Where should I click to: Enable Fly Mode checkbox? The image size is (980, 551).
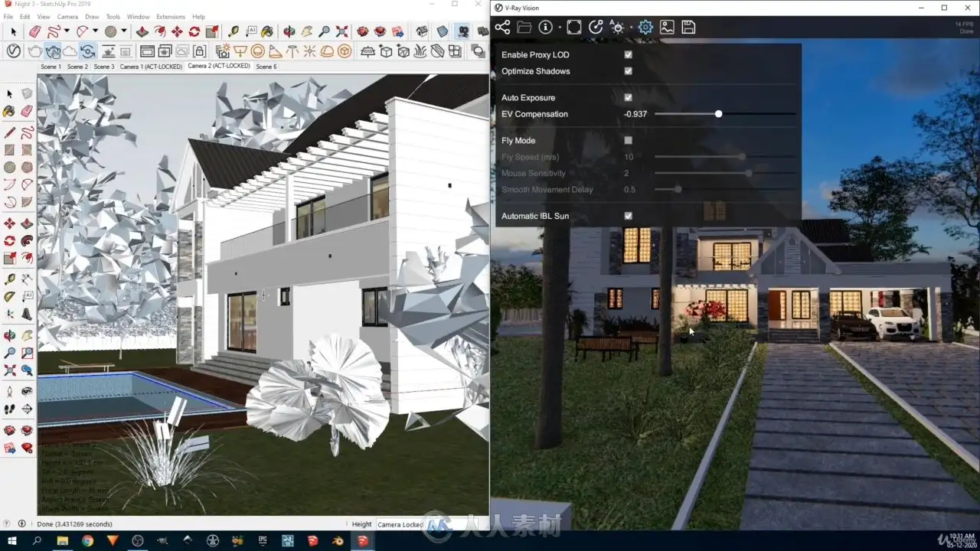(629, 141)
